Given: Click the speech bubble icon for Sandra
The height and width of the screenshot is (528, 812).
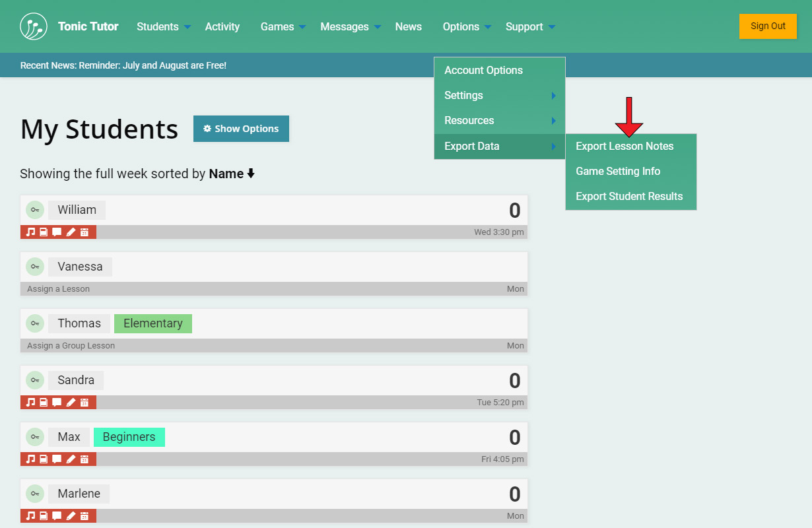Looking at the screenshot, I should (x=57, y=403).
